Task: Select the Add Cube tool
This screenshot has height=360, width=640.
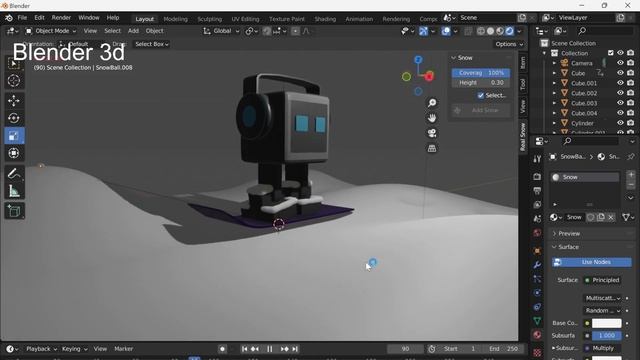Action: (x=14, y=211)
